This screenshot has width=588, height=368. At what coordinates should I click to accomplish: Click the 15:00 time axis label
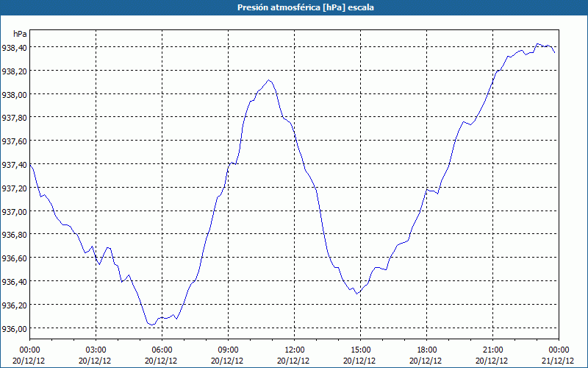[360, 350]
